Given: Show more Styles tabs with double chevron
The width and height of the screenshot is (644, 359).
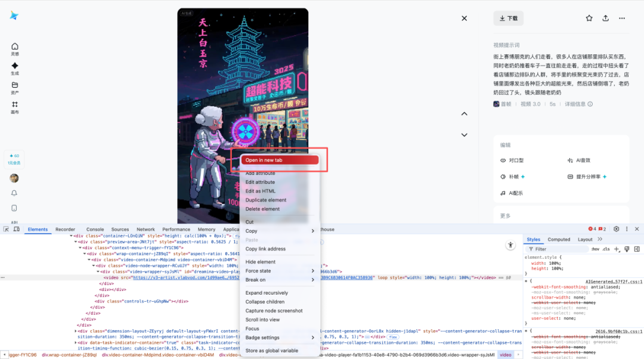Looking at the screenshot, I should point(600,240).
